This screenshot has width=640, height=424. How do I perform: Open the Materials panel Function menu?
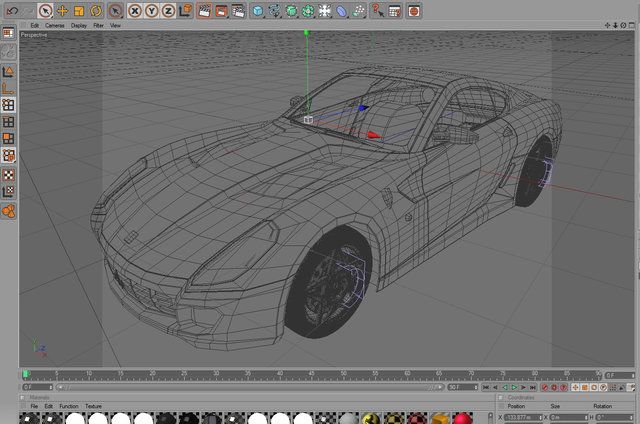pos(69,406)
